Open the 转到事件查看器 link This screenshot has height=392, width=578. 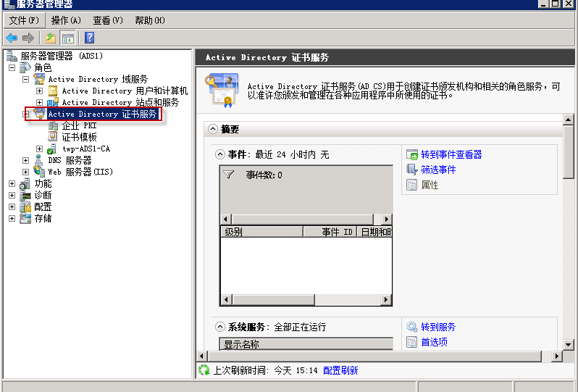pos(451,154)
